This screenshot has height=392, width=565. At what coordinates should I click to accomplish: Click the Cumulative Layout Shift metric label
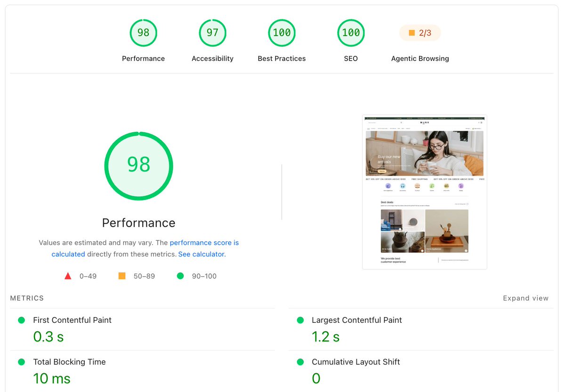[355, 362]
